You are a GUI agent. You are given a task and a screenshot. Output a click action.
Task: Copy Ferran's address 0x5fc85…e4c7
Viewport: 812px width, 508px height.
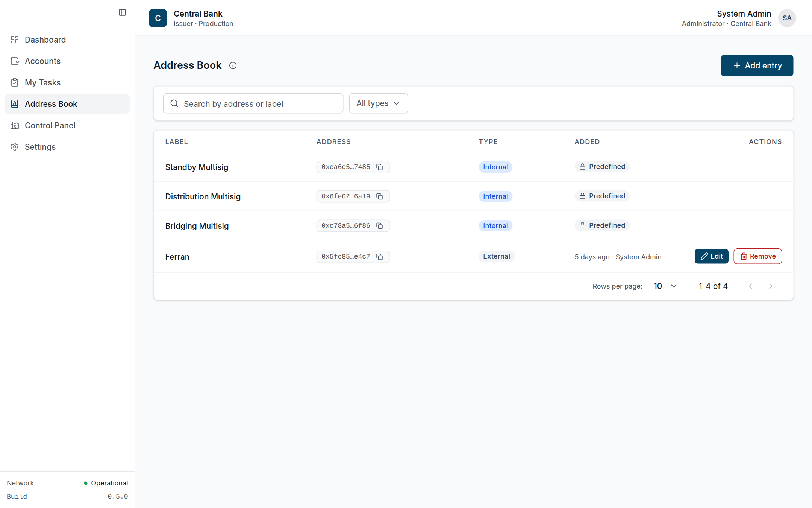[380, 257]
